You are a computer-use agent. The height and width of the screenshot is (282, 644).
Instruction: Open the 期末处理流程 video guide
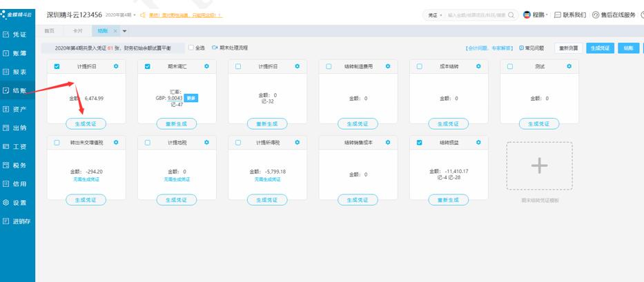click(x=230, y=48)
